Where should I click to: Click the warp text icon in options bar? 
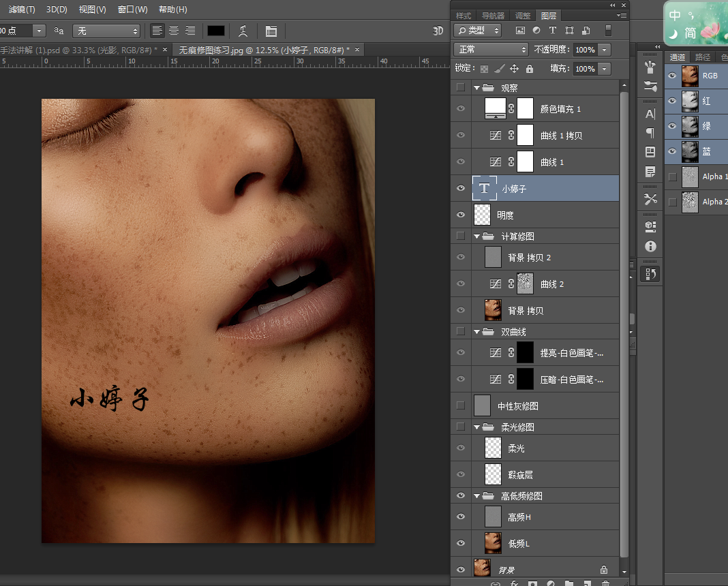pos(243,31)
